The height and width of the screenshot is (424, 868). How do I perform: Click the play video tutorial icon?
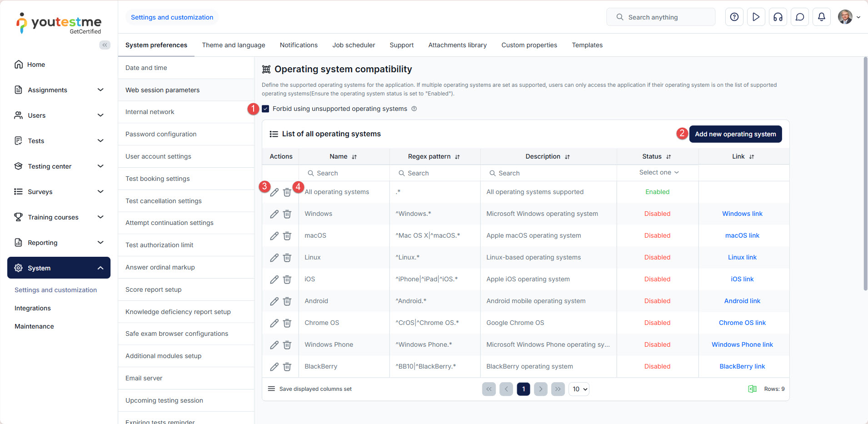click(756, 17)
